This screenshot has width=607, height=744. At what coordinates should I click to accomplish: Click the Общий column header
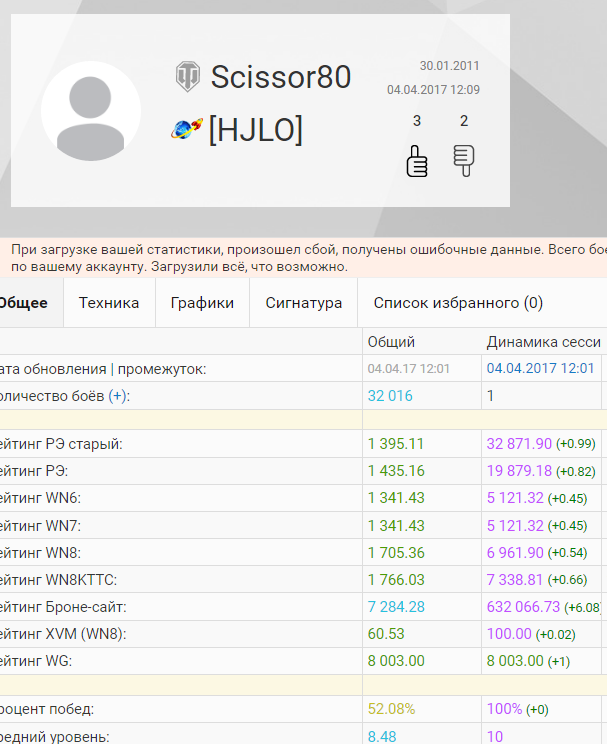click(x=391, y=342)
